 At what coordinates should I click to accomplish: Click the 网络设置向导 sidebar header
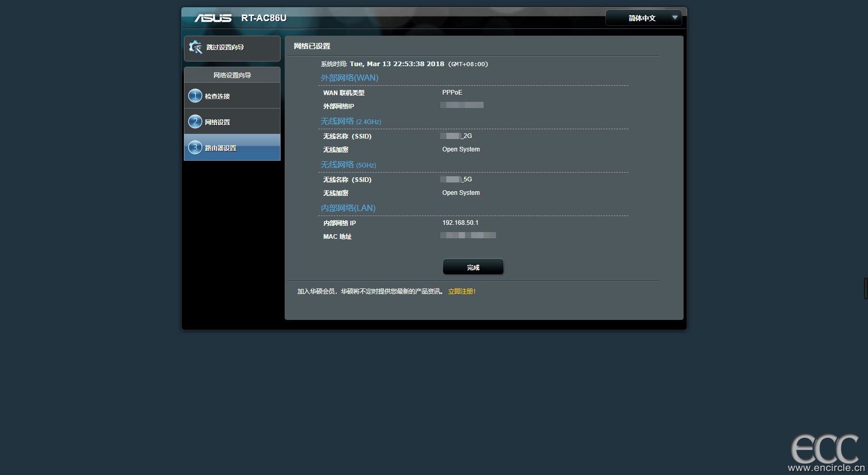[x=232, y=75]
